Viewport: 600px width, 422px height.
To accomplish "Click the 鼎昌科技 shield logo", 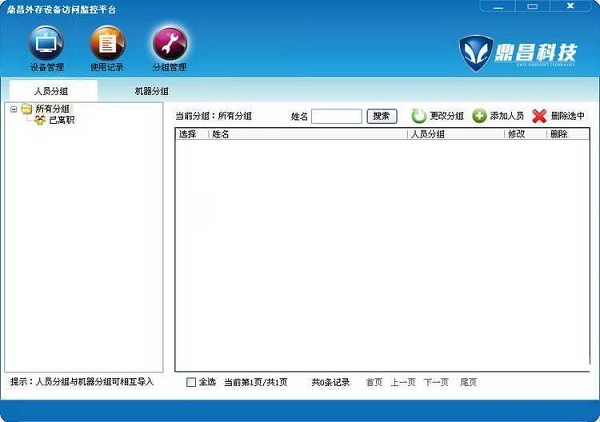I will (x=476, y=53).
